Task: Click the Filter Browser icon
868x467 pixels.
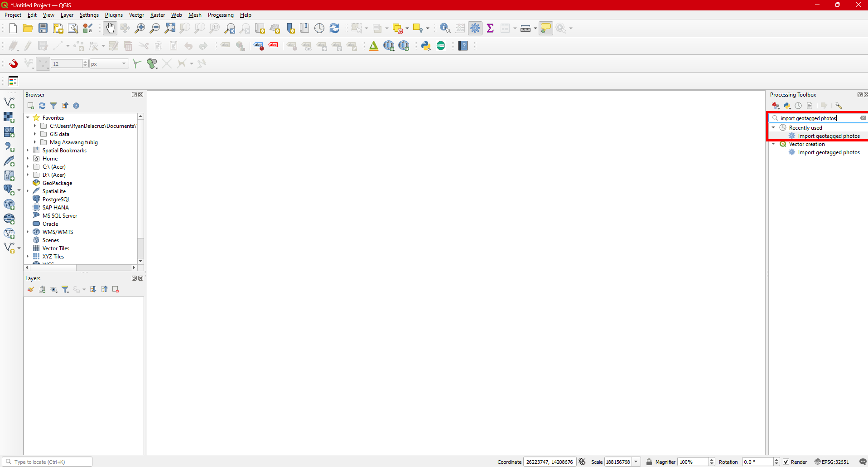Action: pos(53,106)
